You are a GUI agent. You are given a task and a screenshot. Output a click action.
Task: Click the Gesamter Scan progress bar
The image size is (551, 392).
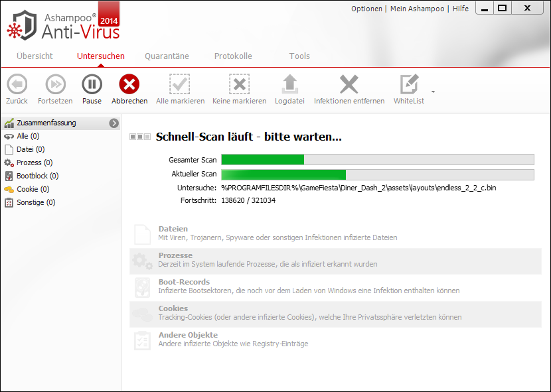[377, 159]
